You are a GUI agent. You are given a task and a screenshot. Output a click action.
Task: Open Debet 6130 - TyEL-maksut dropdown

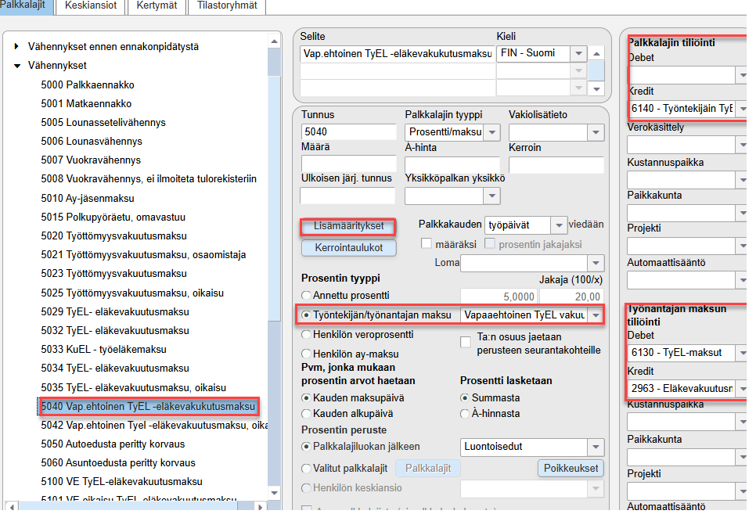point(742,353)
